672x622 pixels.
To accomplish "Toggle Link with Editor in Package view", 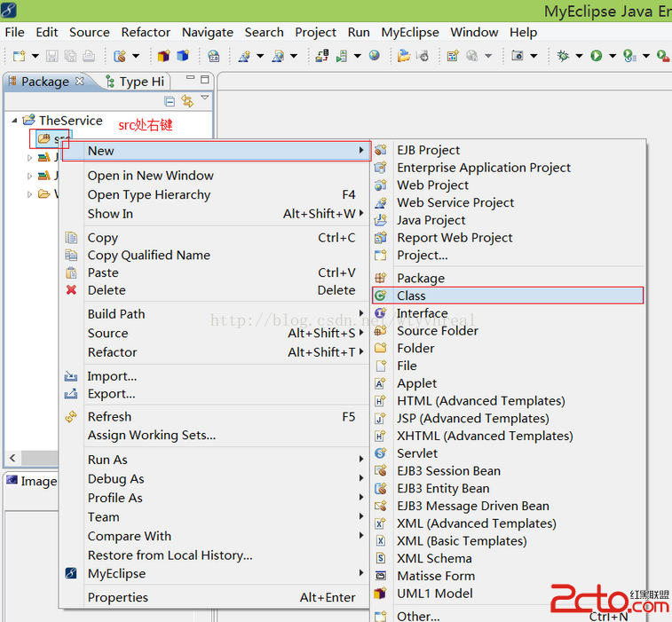I will click(187, 101).
